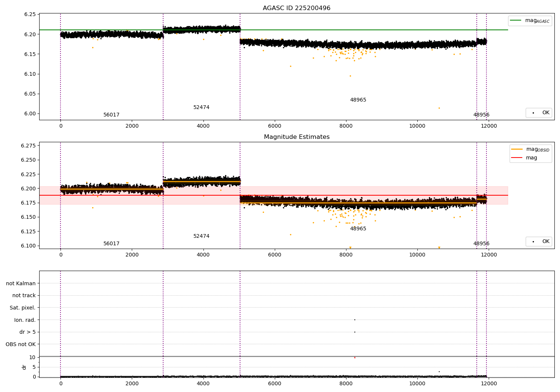Click y-tick 6.15 on top plot
The height and width of the screenshot is (392, 560).
tap(30, 54)
